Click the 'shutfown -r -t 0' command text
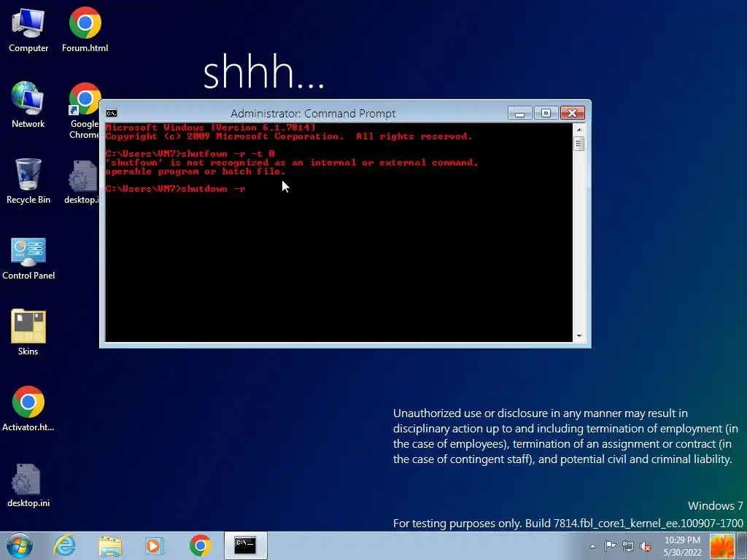Image resolution: width=747 pixels, height=560 pixels. [x=228, y=154]
